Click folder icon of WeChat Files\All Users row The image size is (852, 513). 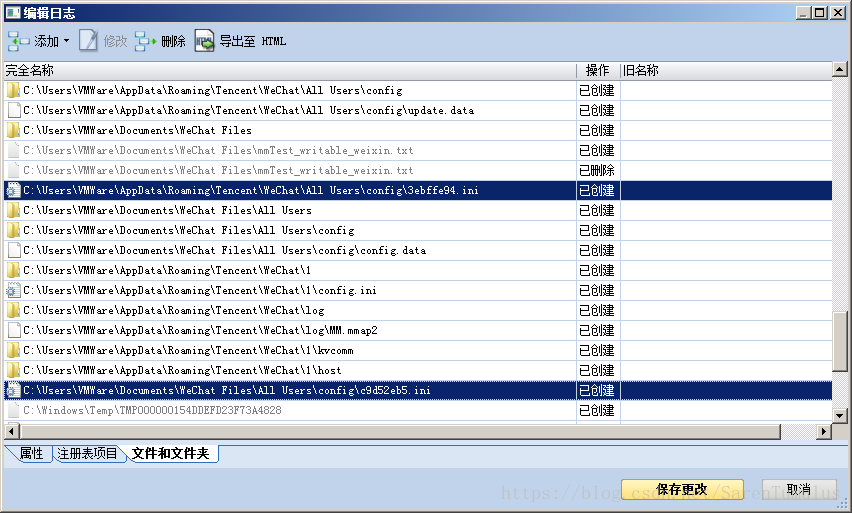pos(13,210)
